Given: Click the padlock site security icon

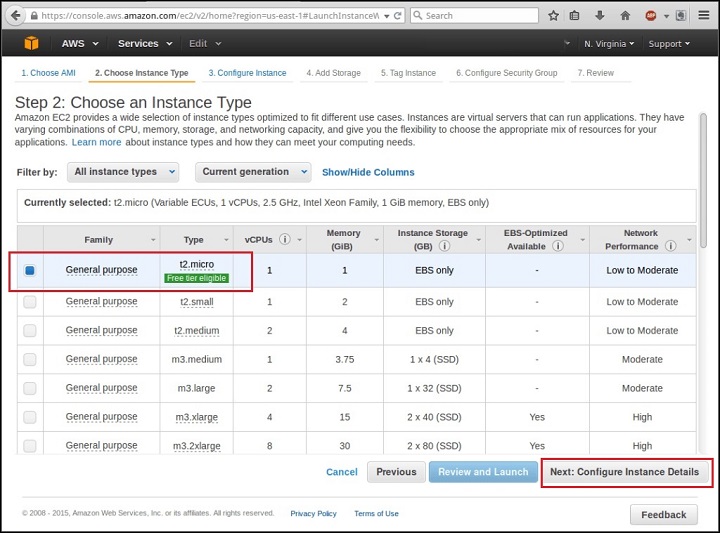Looking at the screenshot, I should (34, 16).
